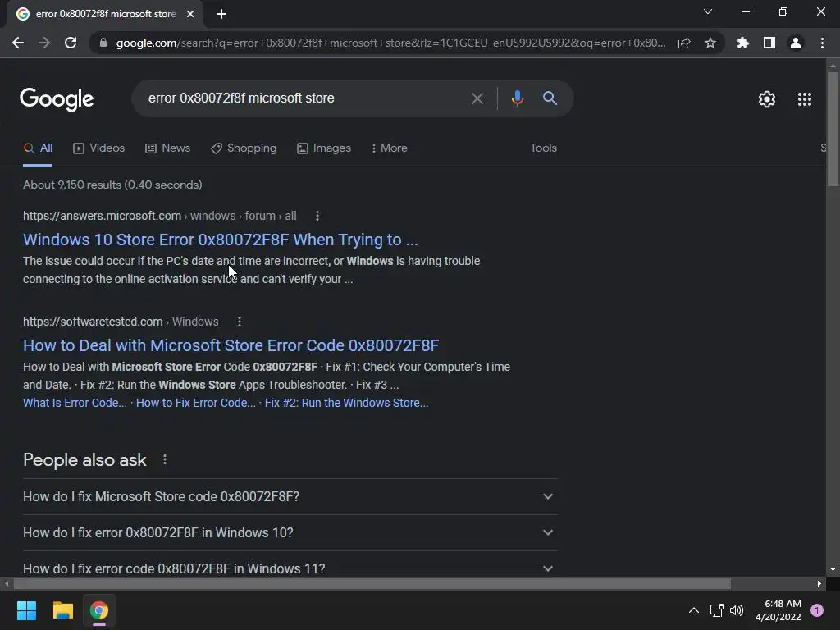Open search Tools options
Screen dimensions: 840x630
tap(543, 148)
